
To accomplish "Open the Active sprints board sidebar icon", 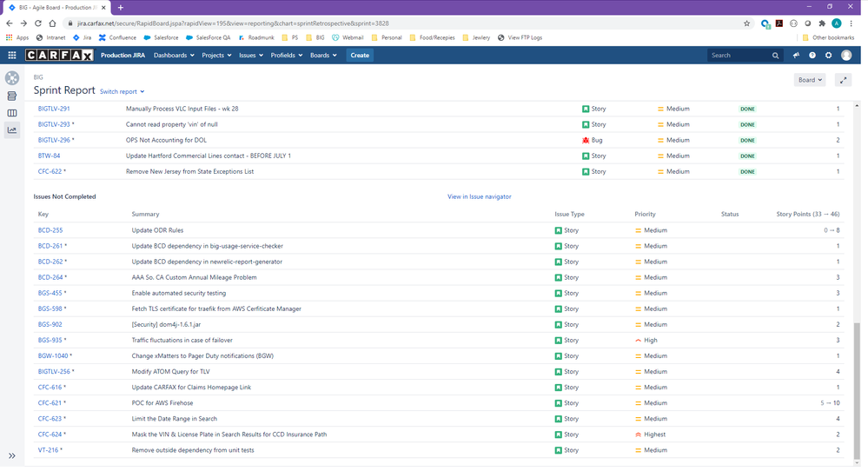I will pos(12,113).
